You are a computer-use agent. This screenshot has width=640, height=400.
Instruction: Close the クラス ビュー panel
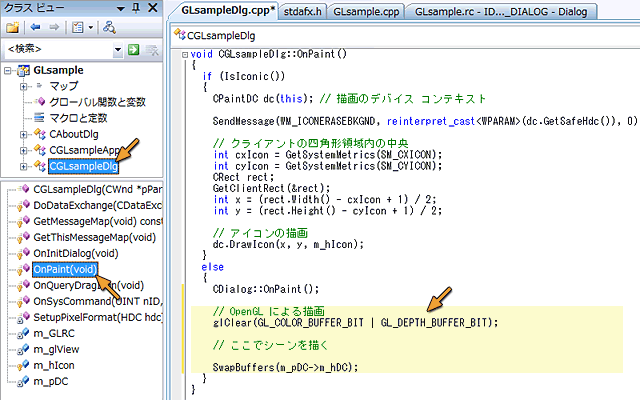[153, 8]
